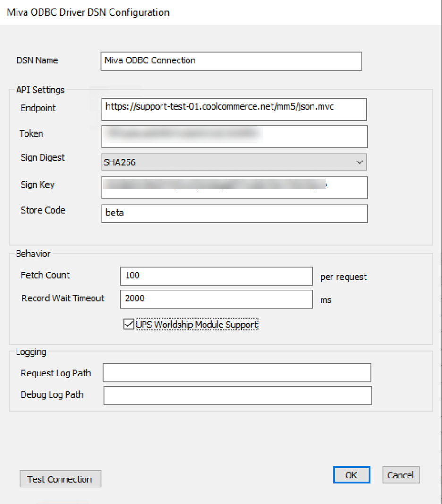Click the 'Request Log Path' label
This screenshot has width=442, height=504.
click(56, 374)
